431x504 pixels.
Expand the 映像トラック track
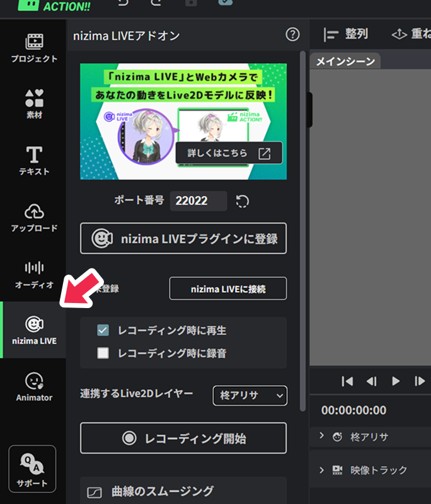point(321,470)
